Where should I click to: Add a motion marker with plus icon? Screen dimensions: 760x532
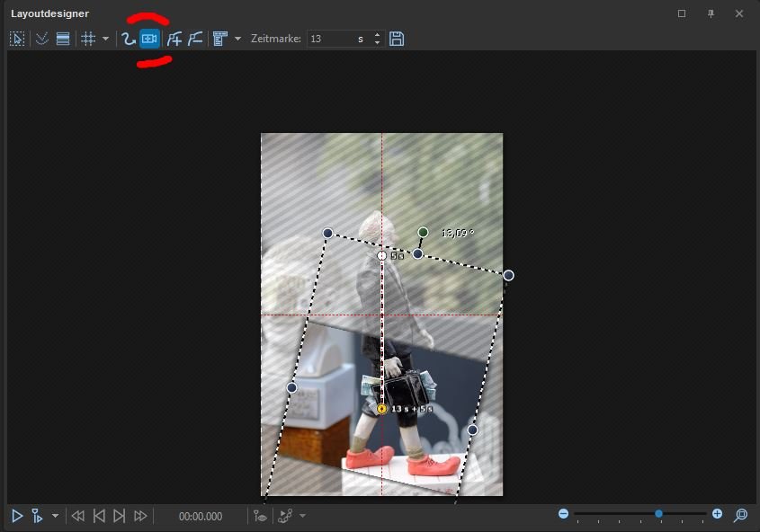(x=174, y=39)
